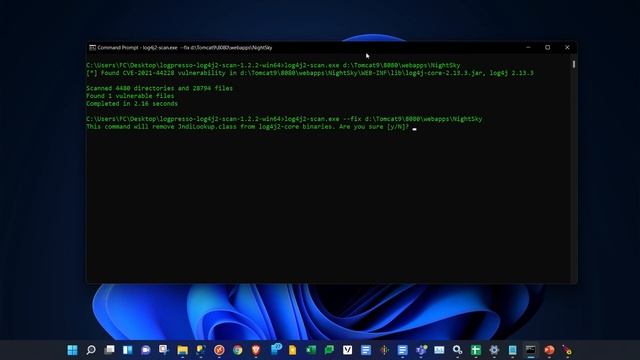Open Brave browser from taskbar

[x=256, y=350]
